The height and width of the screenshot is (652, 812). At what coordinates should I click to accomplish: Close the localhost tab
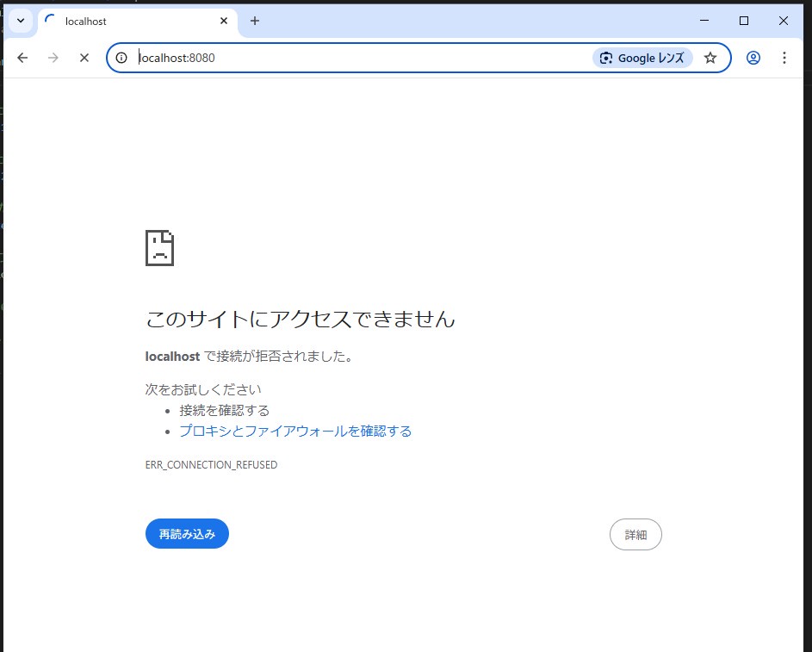[x=223, y=21]
